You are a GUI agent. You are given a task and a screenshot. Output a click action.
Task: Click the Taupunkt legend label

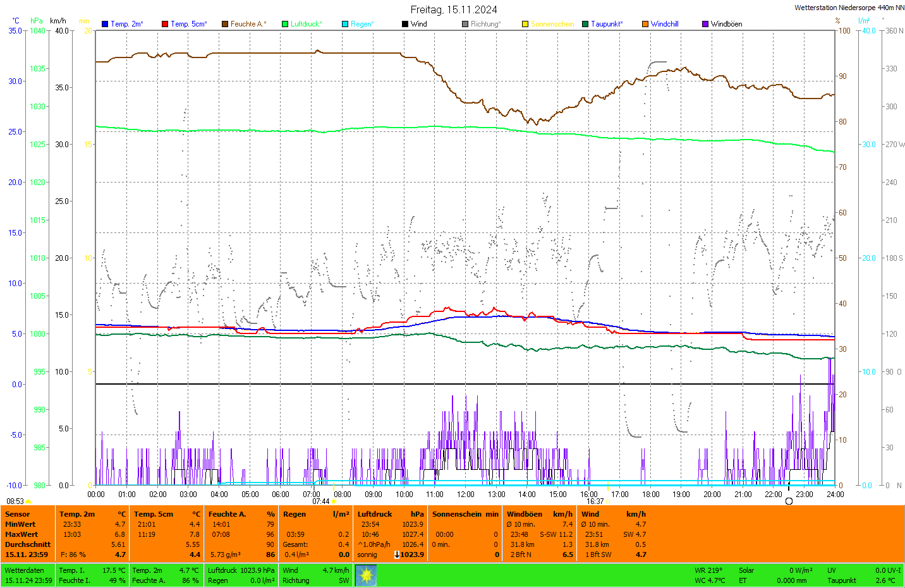click(607, 24)
